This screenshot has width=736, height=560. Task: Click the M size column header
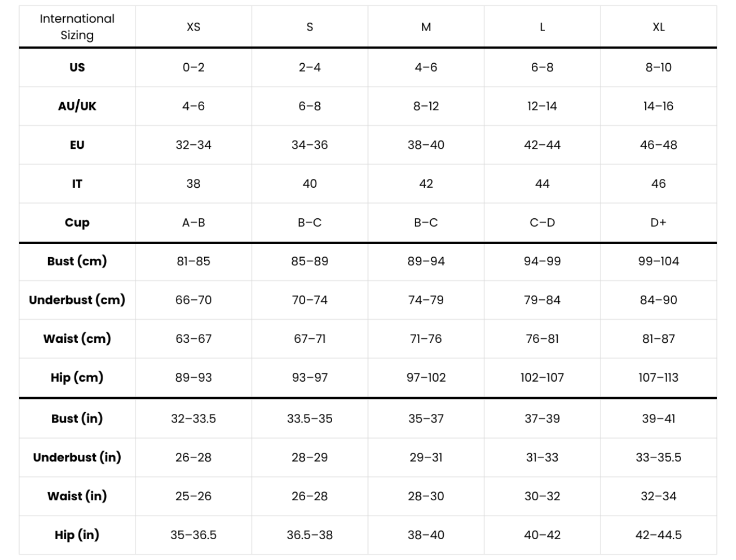coord(426,27)
